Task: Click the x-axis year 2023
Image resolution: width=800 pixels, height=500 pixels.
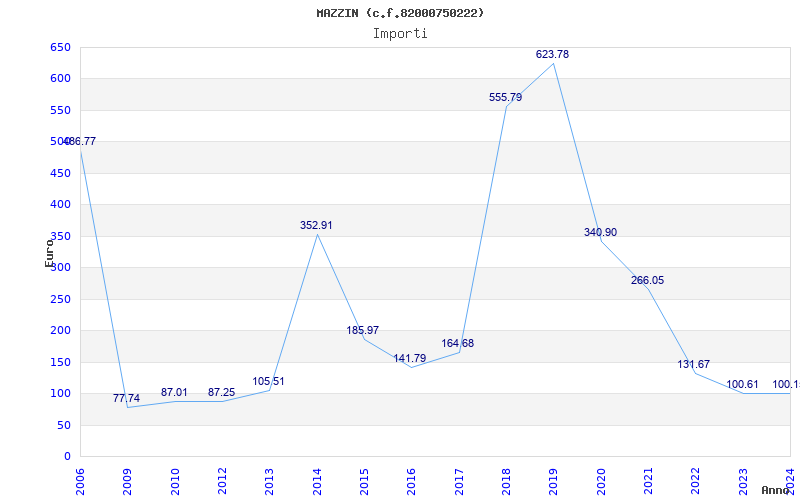Action: click(x=743, y=481)
